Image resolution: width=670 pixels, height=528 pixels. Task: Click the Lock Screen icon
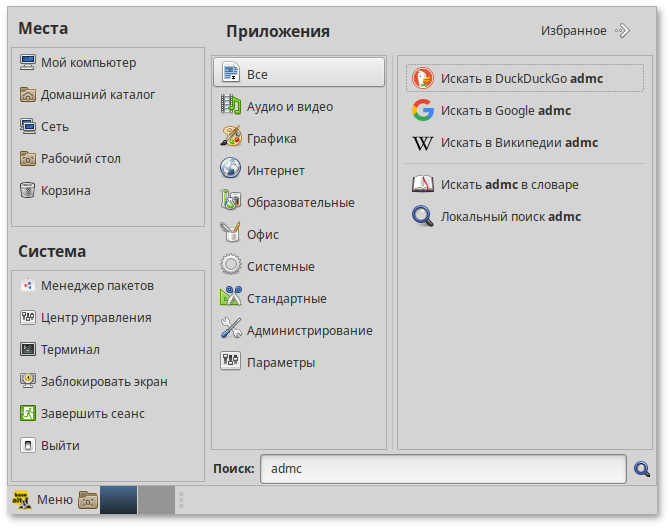pos(28,381)
